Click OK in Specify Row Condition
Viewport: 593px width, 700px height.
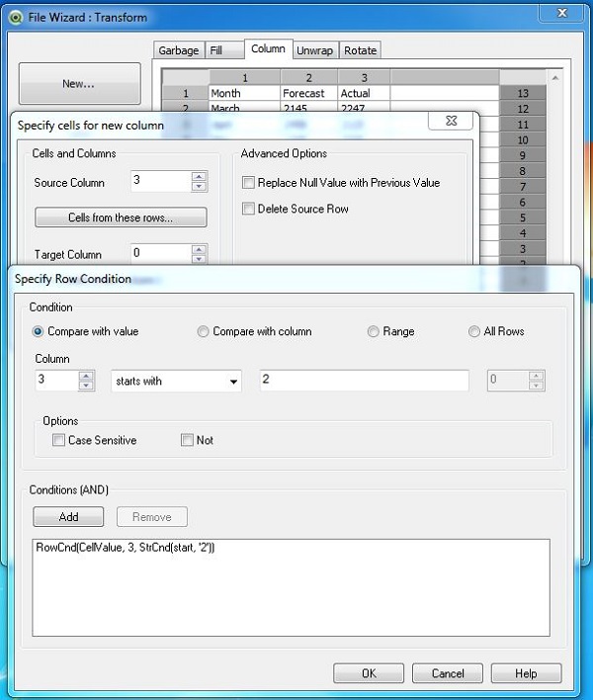[369, 673]
